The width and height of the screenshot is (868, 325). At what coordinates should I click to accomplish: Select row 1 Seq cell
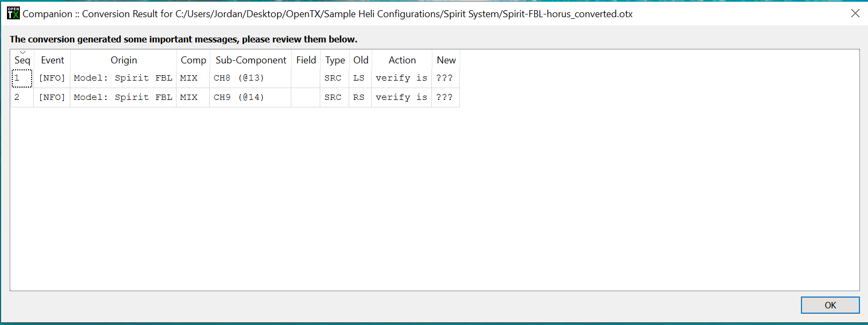tap(22, 78)
